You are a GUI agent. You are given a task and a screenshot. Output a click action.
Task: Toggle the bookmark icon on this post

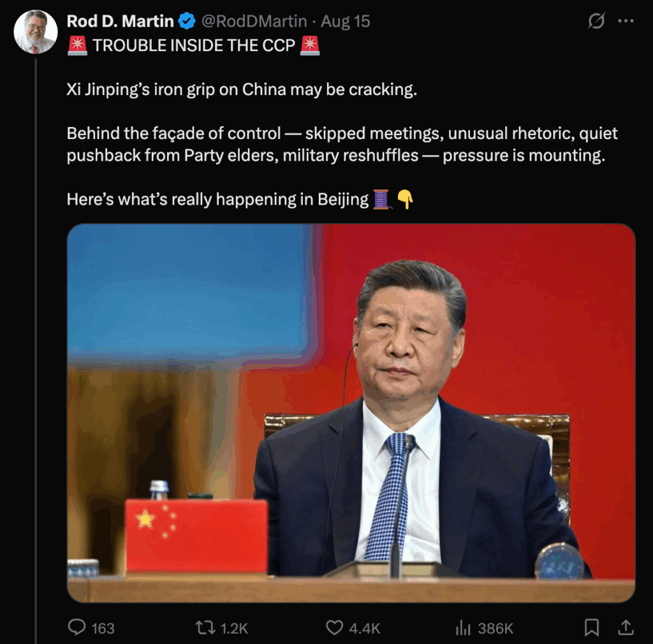pyautogui.click(x=591, y=627)
